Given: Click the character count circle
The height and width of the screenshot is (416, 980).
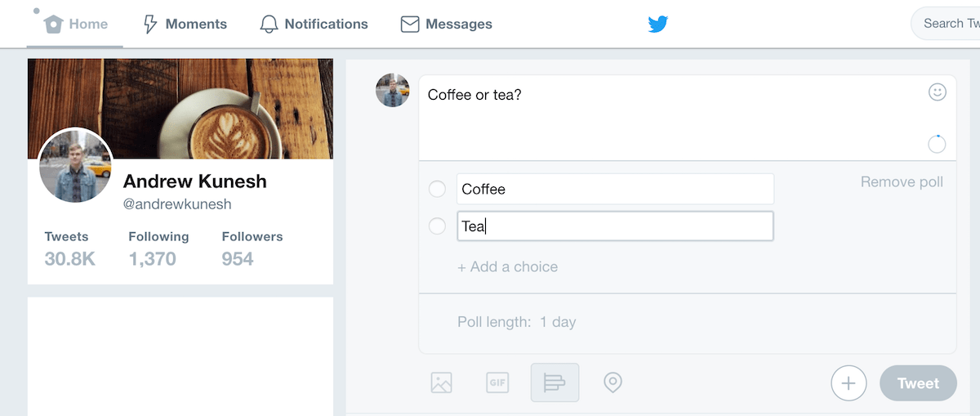Looking at the screenshot, I should point(937,145).
